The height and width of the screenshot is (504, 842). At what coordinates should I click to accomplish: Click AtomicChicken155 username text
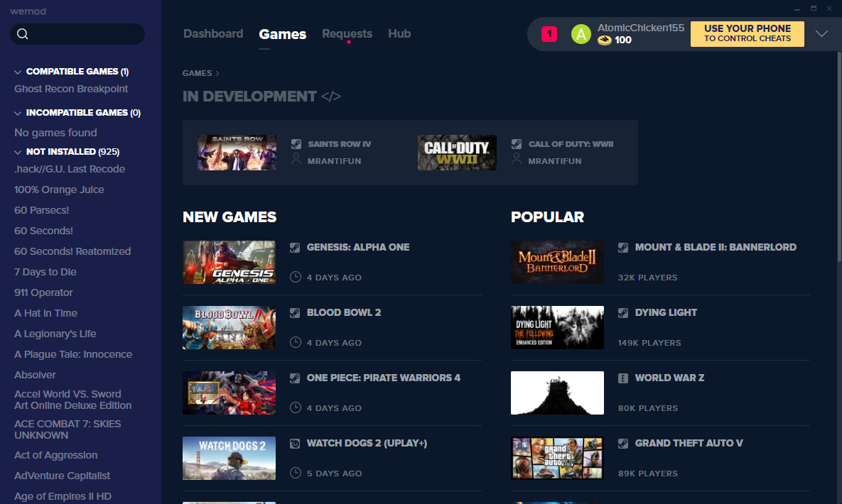pos(641,28)
